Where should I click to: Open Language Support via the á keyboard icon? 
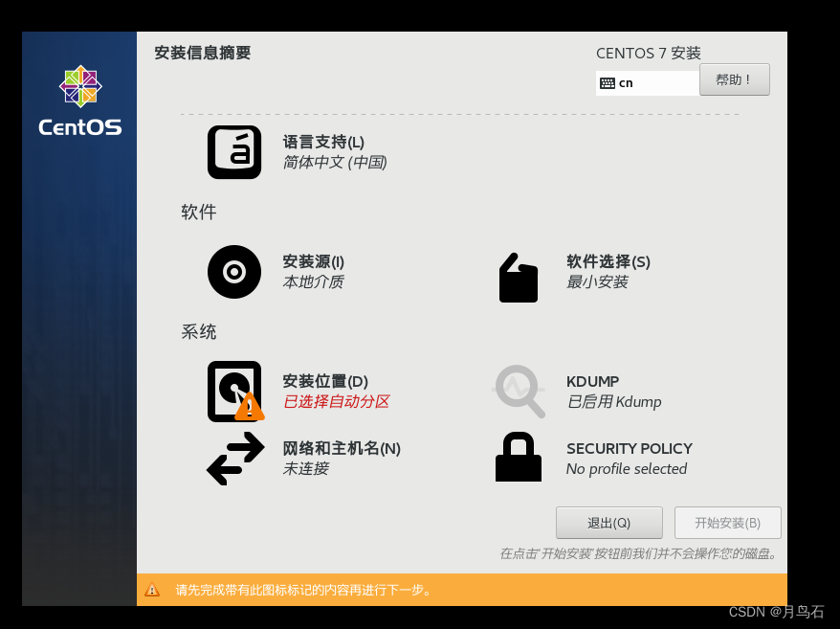click(x=234, y=152)
